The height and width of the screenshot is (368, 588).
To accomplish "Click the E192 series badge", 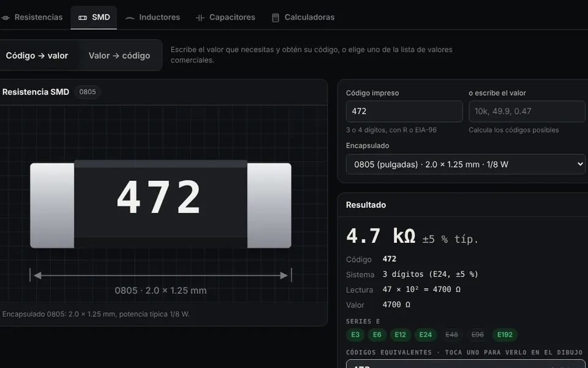I will point(505,335).
